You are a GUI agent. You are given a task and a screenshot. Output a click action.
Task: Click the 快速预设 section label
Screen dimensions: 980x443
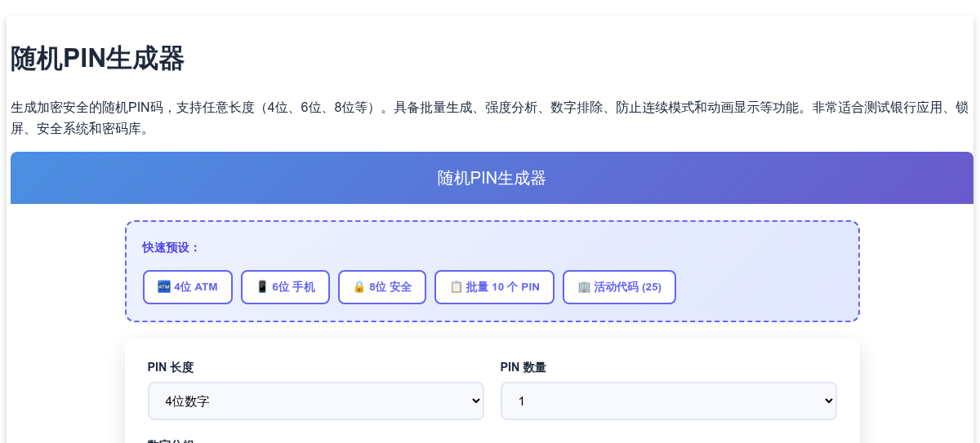171,247
